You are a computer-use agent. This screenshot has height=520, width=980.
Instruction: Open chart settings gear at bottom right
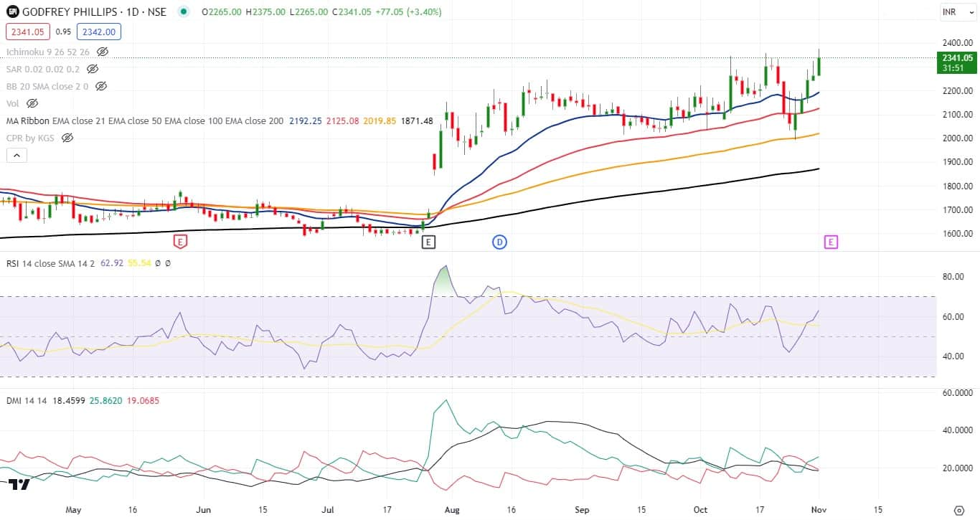tap(960, 510)
